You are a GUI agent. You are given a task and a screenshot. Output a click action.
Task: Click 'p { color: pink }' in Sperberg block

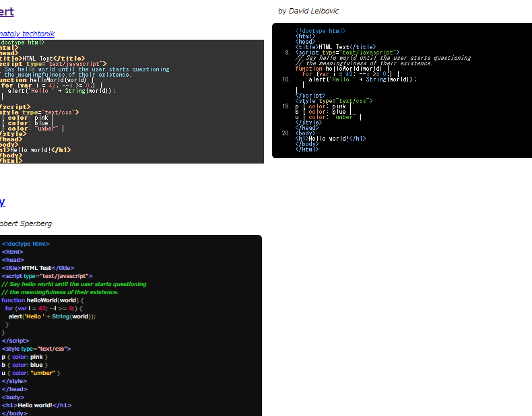25,357
